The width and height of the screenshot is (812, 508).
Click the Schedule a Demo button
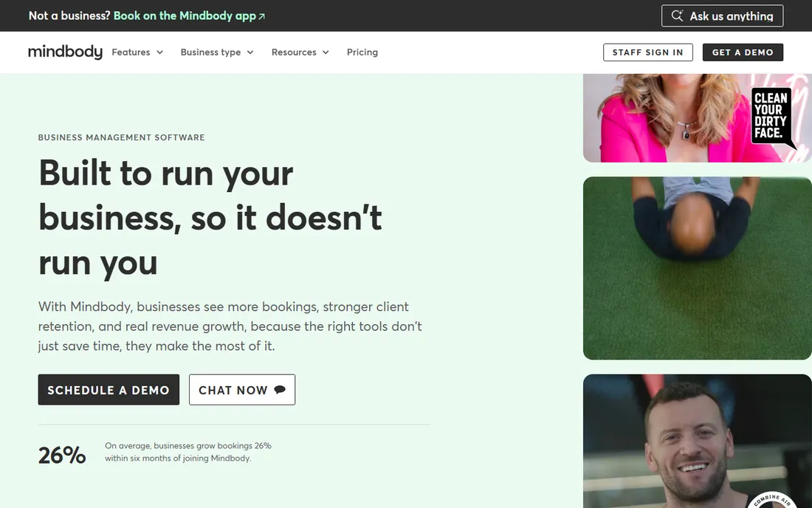[109, 389]
